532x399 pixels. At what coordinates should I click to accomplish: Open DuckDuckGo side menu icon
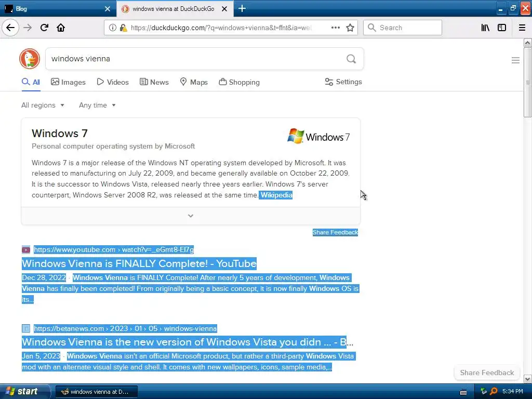coord(515,60)
